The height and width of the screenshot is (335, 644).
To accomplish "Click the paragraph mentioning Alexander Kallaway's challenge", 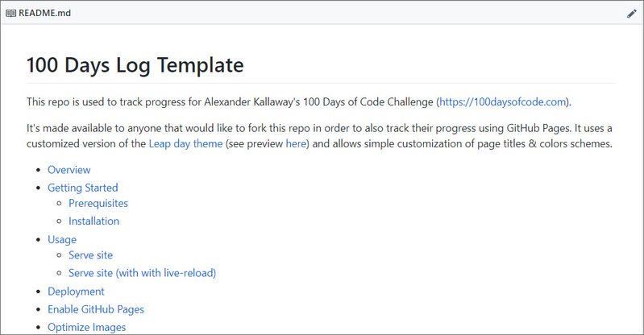I will pyautogui.click(x=299, y=101).
